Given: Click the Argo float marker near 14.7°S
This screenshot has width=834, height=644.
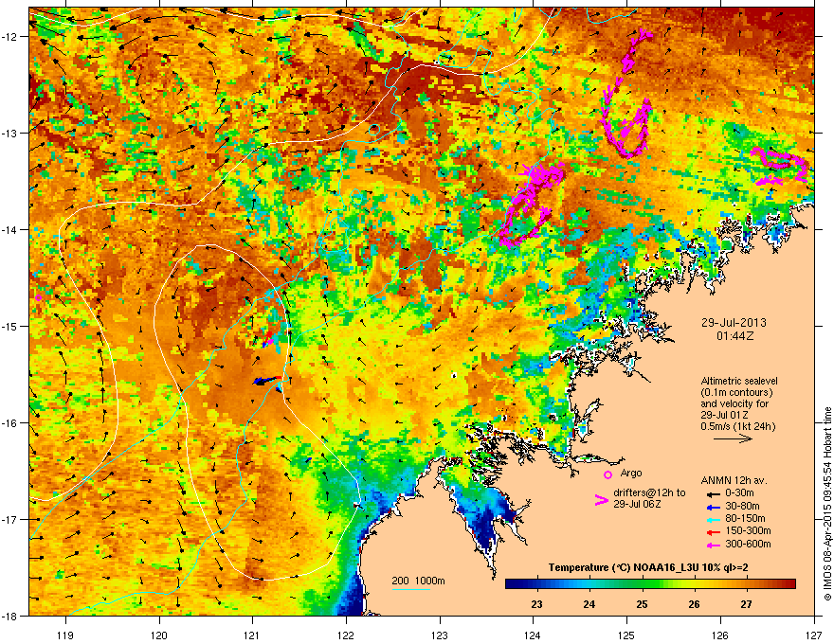Looking at the screenshot, I should pos(38,297).
